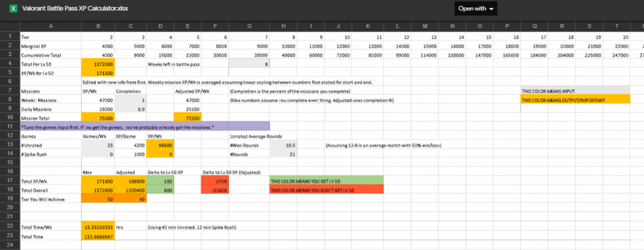Click the Unrated XP/Game value 4200
Viewport: 644px width, 250px height.
tap(130, 145)
